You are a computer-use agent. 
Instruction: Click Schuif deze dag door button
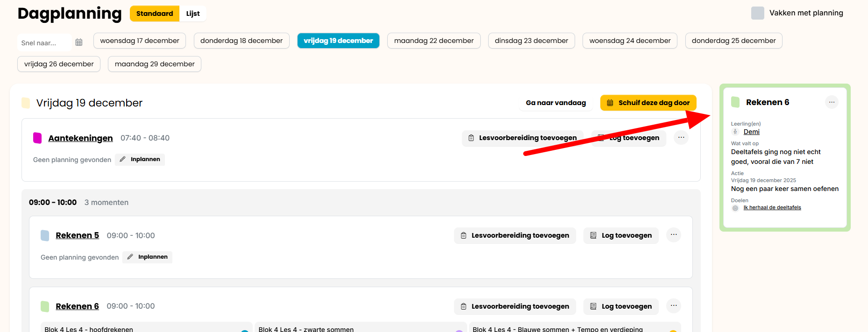click(648, 103)
